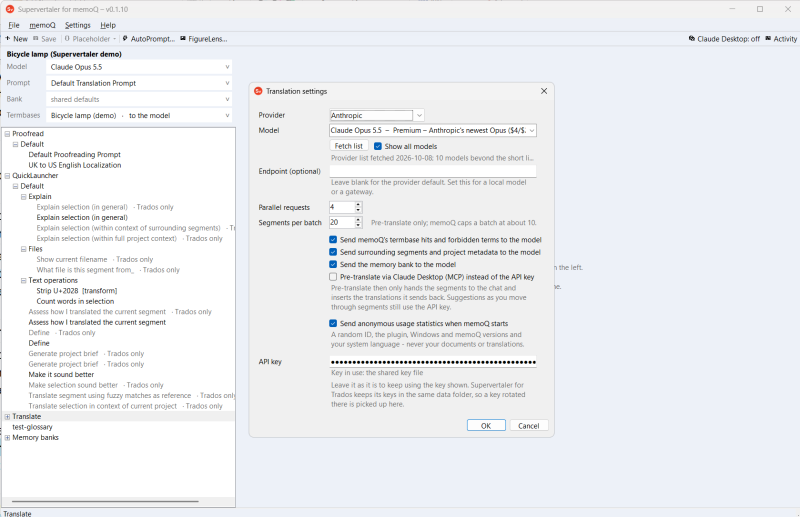This screenshot has height=517, width=800.
Task: Open the Help menu
Action: pos(108,25)
